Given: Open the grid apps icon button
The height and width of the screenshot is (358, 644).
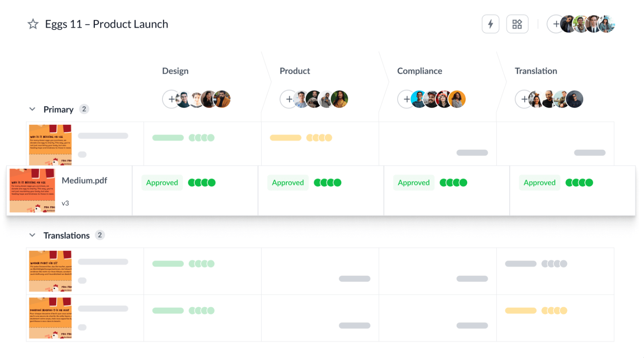Looking at the screenshot, I should click(517, 24).
